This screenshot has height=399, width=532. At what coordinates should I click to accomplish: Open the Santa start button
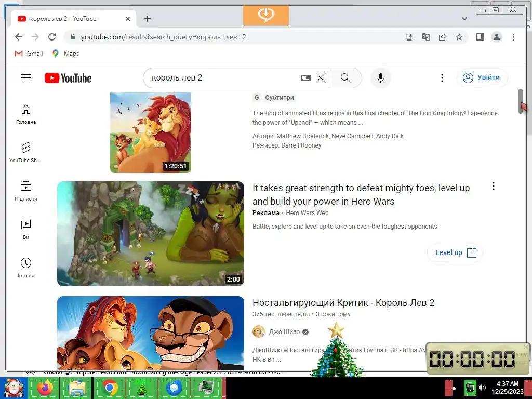(x=14, y=388)
